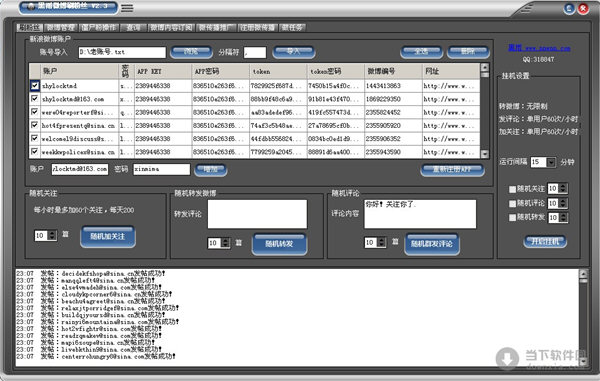Click the 随机群发评论 button
This screenshot has height=381, width=600.
(x=432, y=244)
